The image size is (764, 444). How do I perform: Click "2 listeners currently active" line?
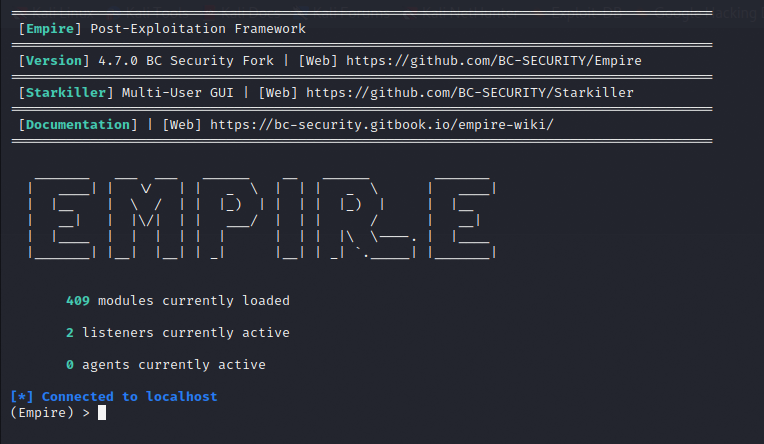(178, 333)
